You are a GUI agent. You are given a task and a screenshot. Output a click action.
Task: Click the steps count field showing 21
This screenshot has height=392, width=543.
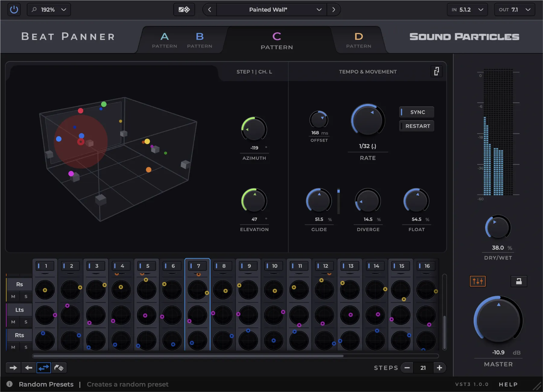[423, 368]
